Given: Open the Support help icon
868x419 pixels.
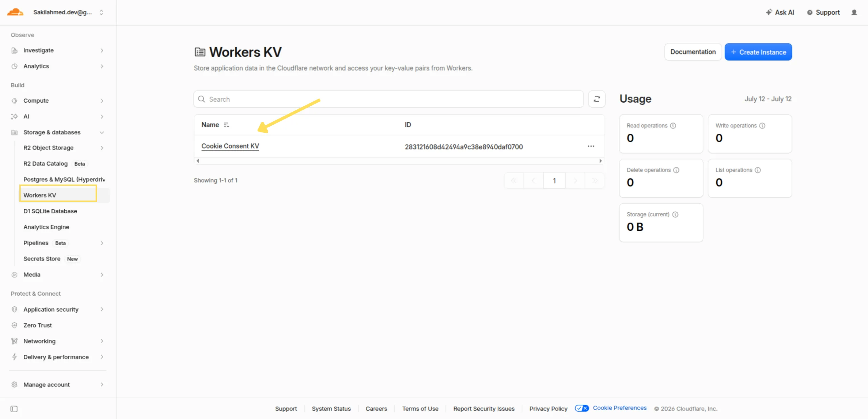Looking at the screenshot, I should 809,13.
